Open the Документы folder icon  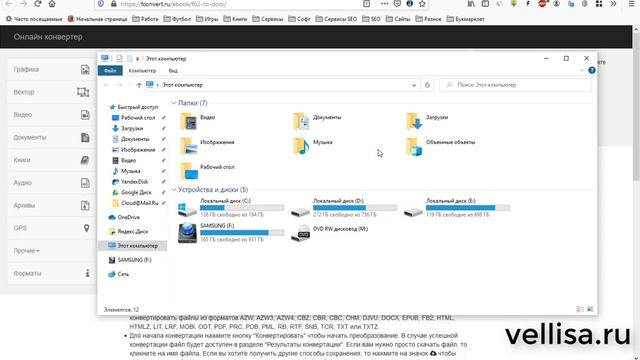pyautogui.click(x=301, y=122)
